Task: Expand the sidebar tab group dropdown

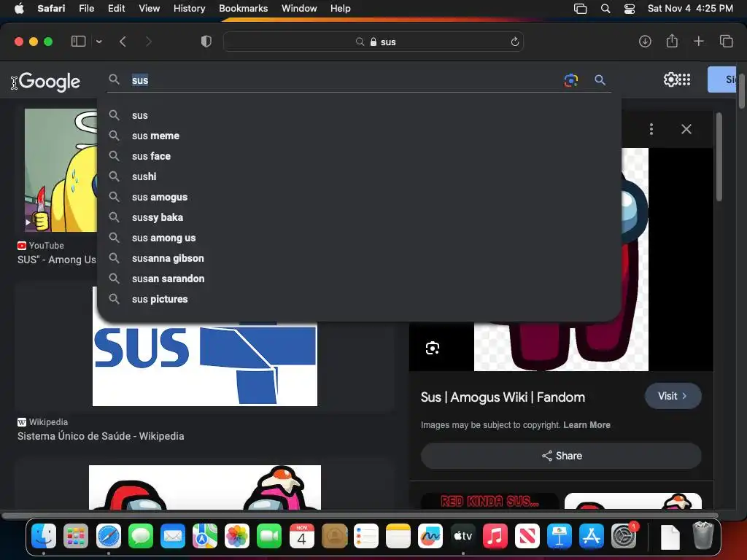Action: point(98,42)
